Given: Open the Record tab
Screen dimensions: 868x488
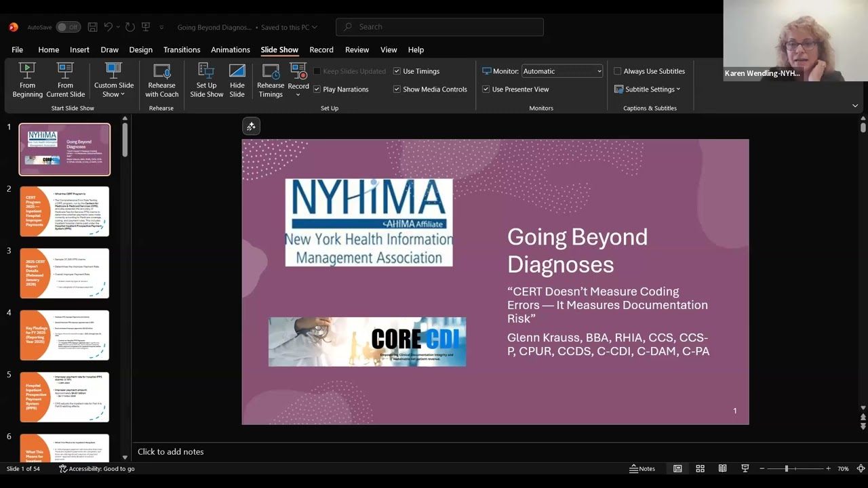Looking at the screenshot, I should [321, 49].
